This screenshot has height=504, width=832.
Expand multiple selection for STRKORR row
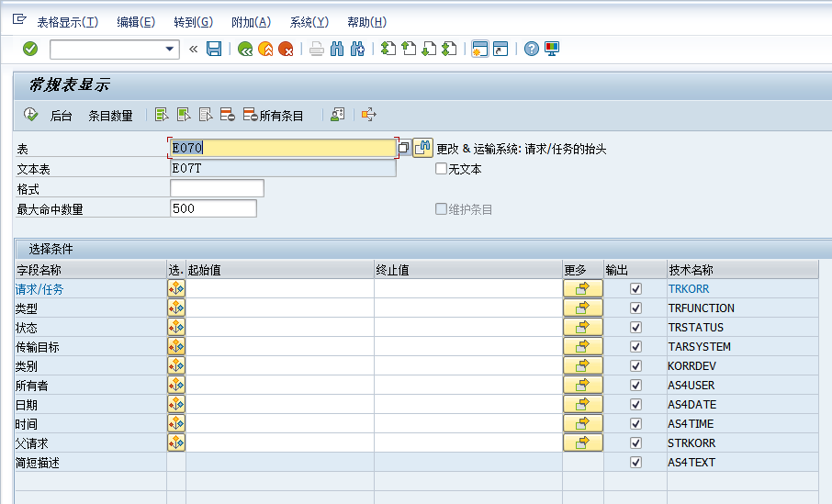tap(582, 442)
